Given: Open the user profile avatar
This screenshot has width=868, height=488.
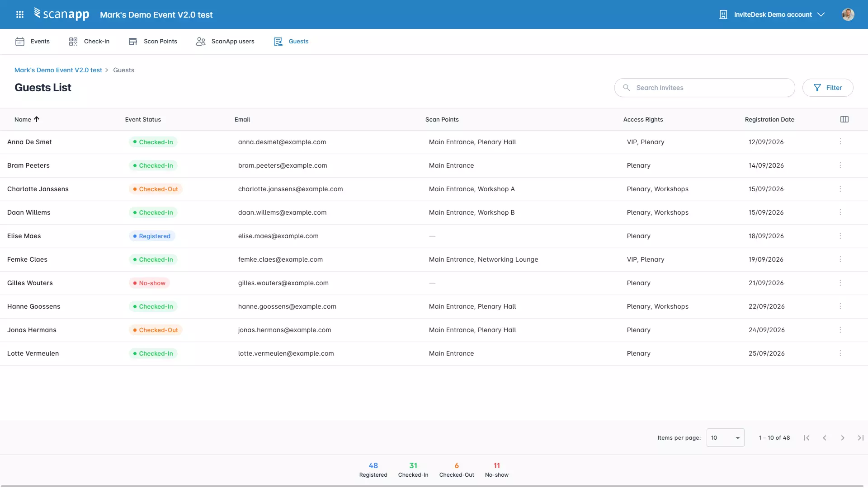Looking at the screenshot, I should click(848, 14).
